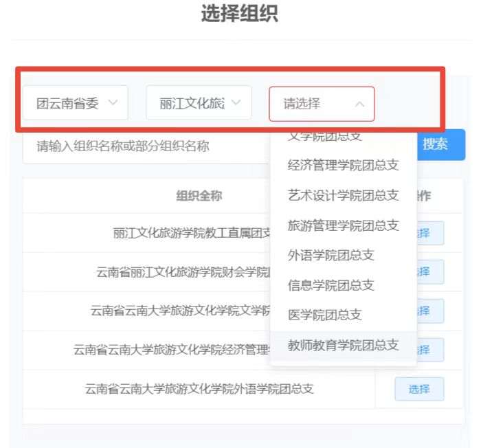
Task: Click the 组织全称 column header
Action: coord(199,196)
